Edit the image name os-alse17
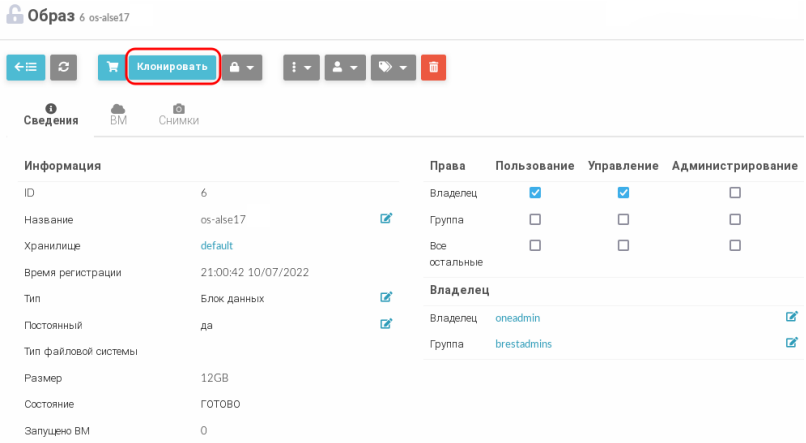This screenshot has height=443, width=806. coord(386,218)
